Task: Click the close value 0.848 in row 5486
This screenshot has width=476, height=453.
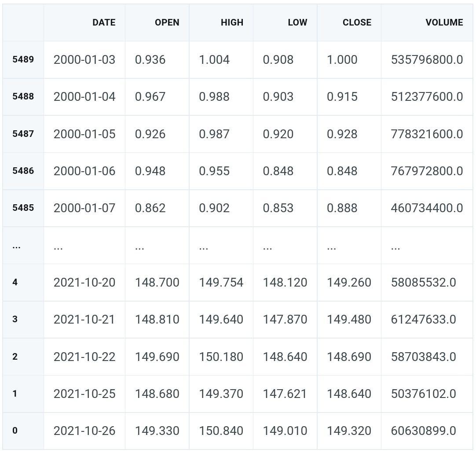Action: [x=342, y=171]
